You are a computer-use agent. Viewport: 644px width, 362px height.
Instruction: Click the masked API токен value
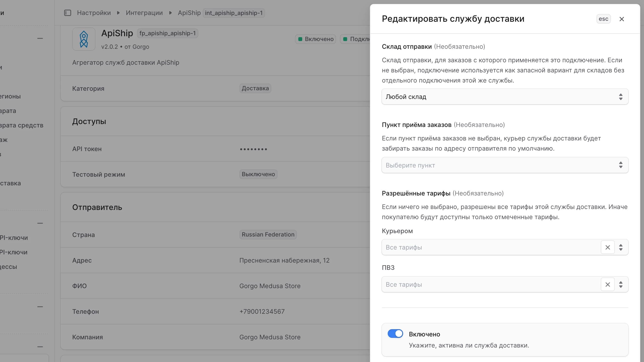(x=253, y=149)
